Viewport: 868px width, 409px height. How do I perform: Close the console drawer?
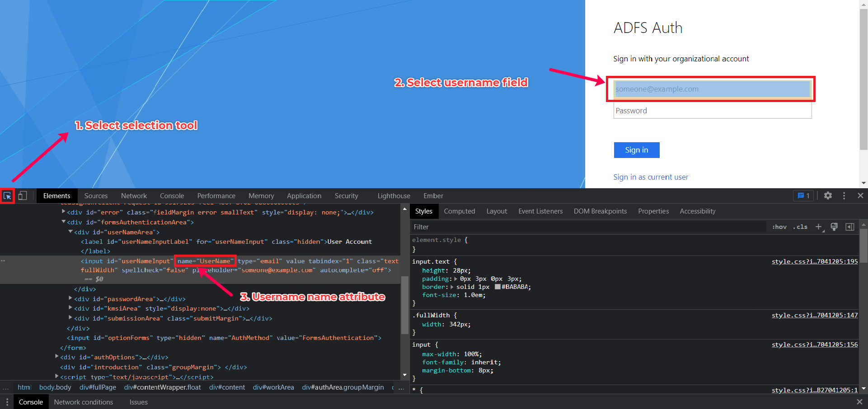pos(859,402)
